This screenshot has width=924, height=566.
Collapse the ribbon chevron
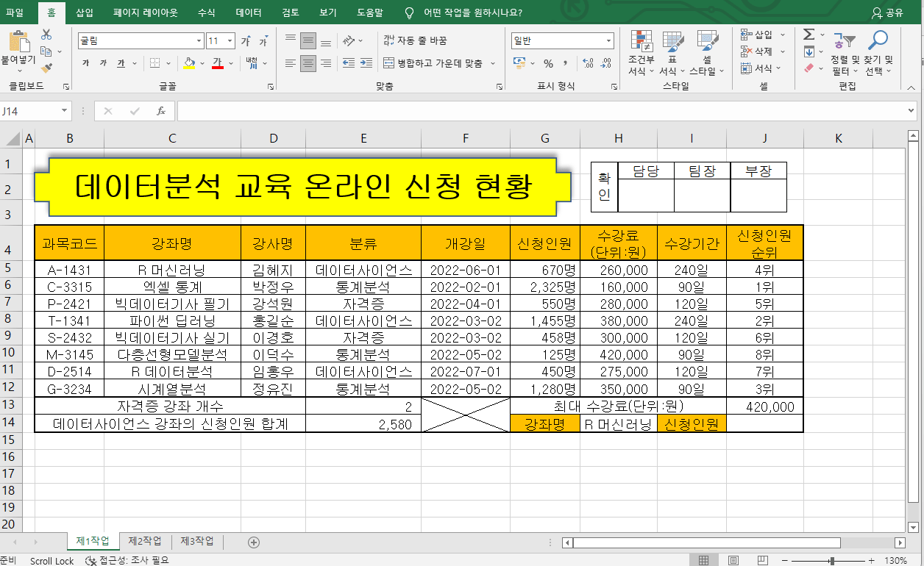913,87
